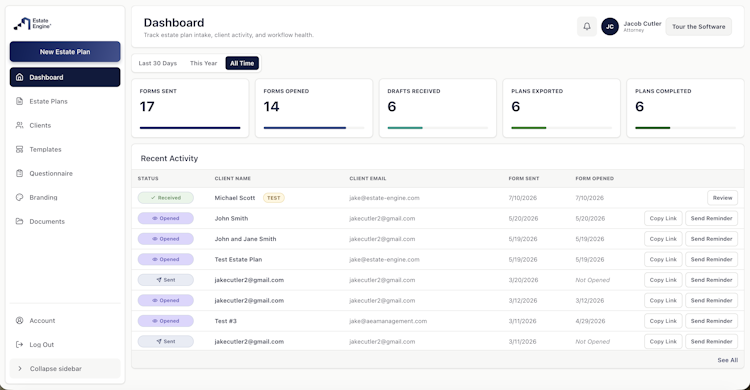
Task: Click the notifications bell icon
Action: point(586,27)
